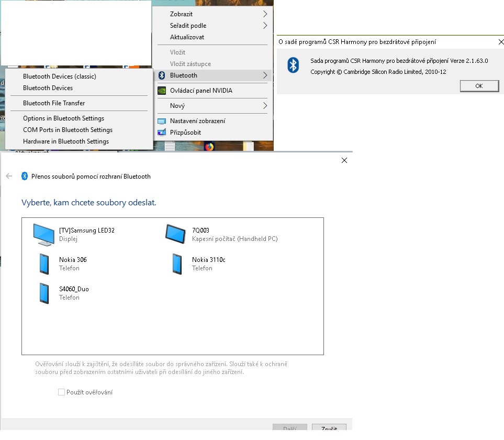Click the Firefox icon in the taskbar
The image size is (504, 440).
209,147
